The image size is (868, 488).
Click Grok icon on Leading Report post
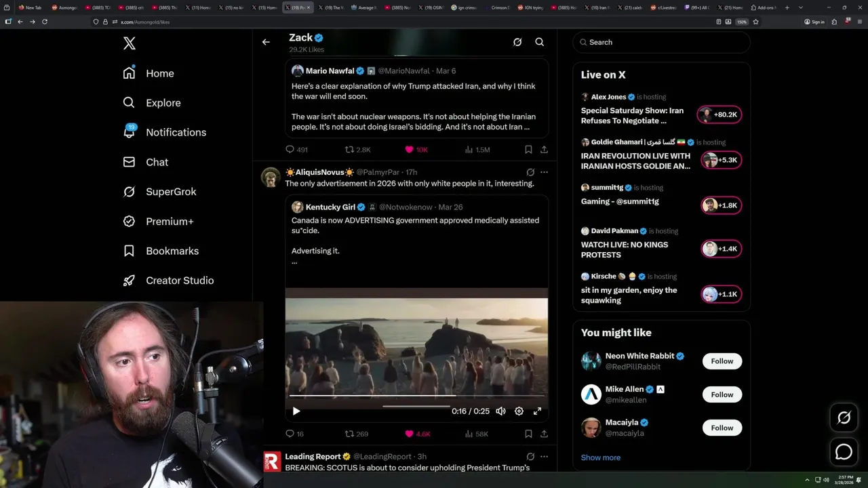point(530,457)
